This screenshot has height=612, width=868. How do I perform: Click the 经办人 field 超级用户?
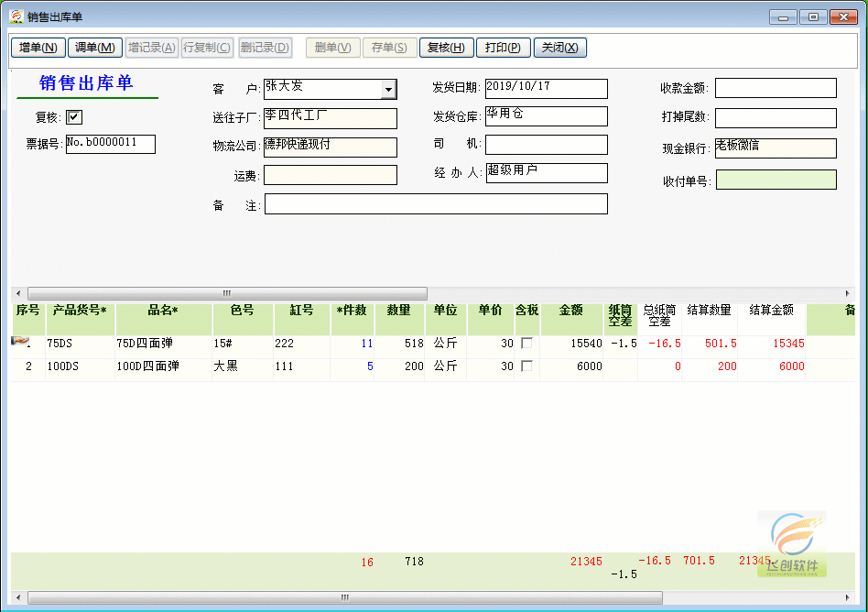(x=547, y=173)
